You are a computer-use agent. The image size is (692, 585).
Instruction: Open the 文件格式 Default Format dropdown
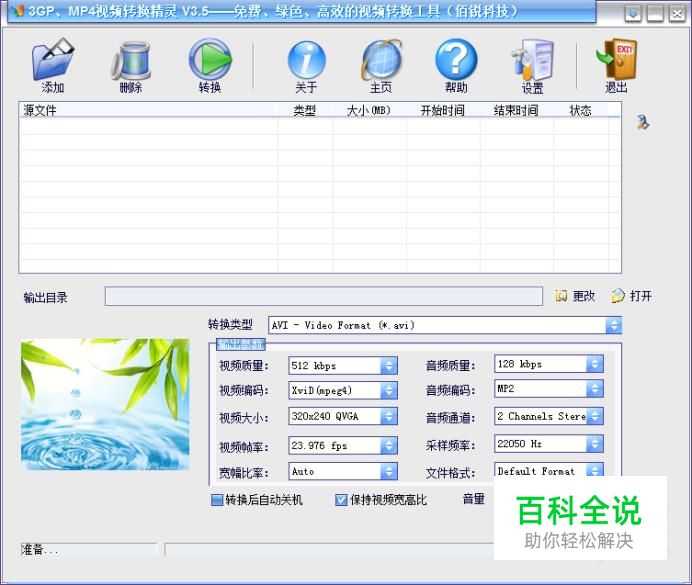594,470
